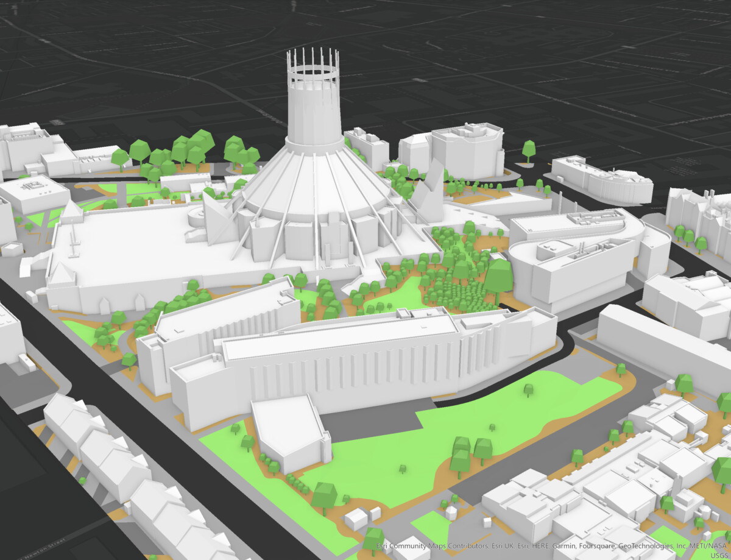
Task: Select the lone tree near the top-right building
Action: tap(529, 148)
